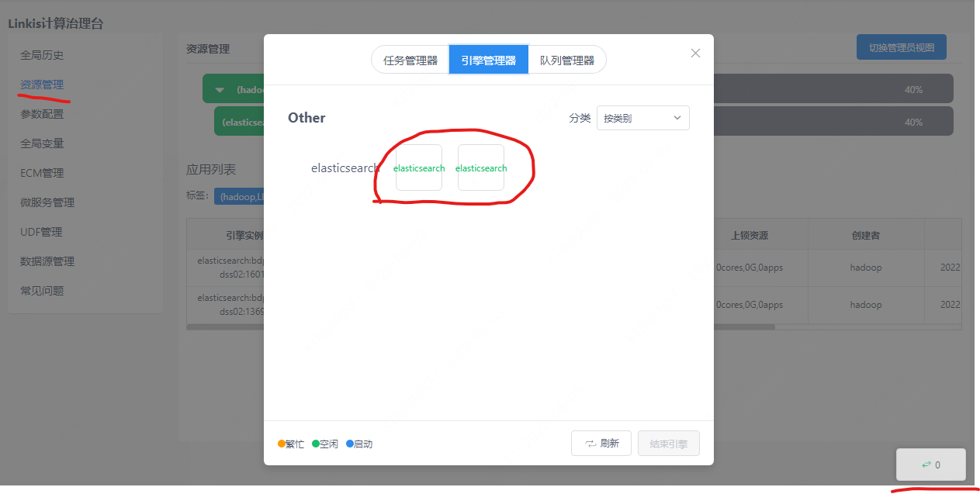Click the Other category heading
Screen dimensions: 980x494
[306, 118]
